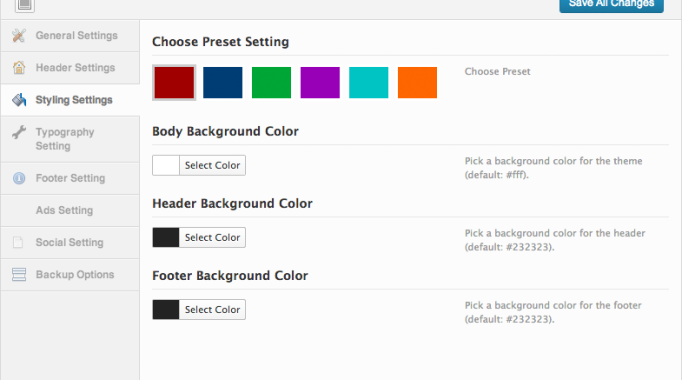This screenshot has width=682, height=380.
Task: Choose the dark red preset swatch
Action: point(174,83)
